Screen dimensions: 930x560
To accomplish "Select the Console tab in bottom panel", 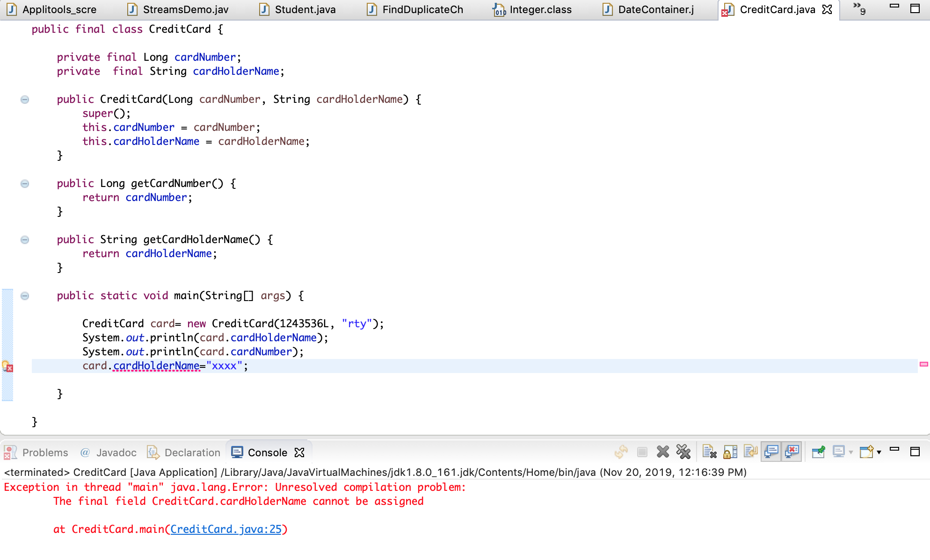I will pos(265,452).
